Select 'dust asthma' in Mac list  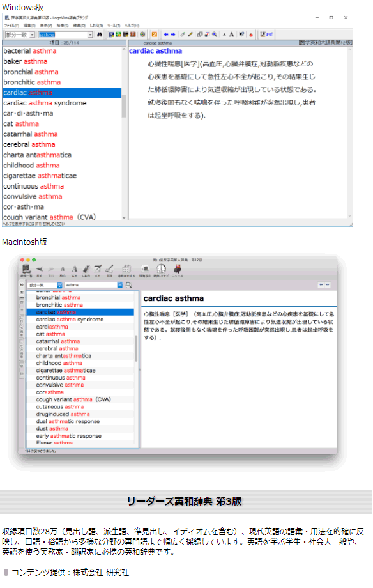[52, 429]
